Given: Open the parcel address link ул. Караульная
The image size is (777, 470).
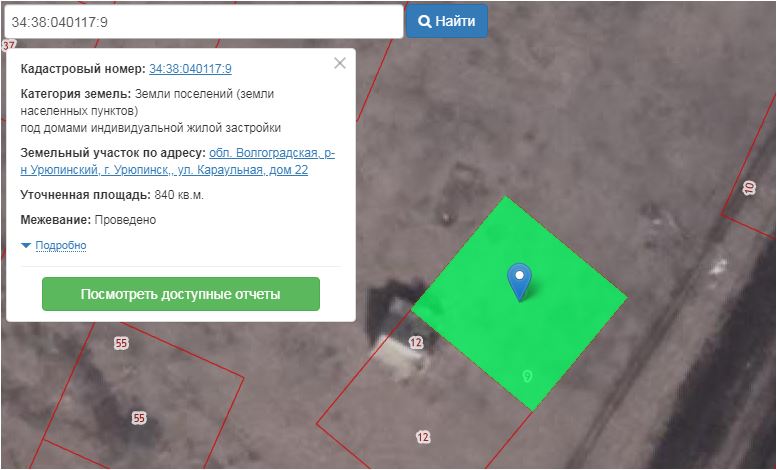Looking at the screenshot, I should click(177, 162).
